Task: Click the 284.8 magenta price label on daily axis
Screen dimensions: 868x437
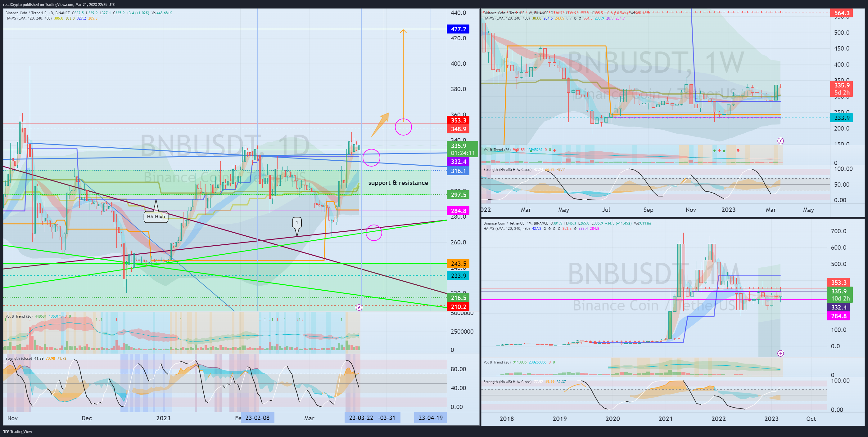Action: (x=458, y=211)
